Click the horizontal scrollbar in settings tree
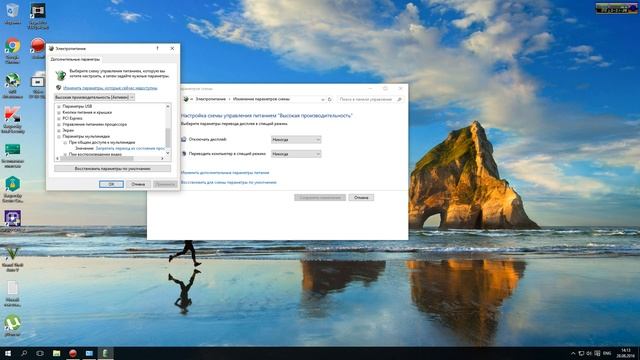640x360 pixels. pos(97,158)
